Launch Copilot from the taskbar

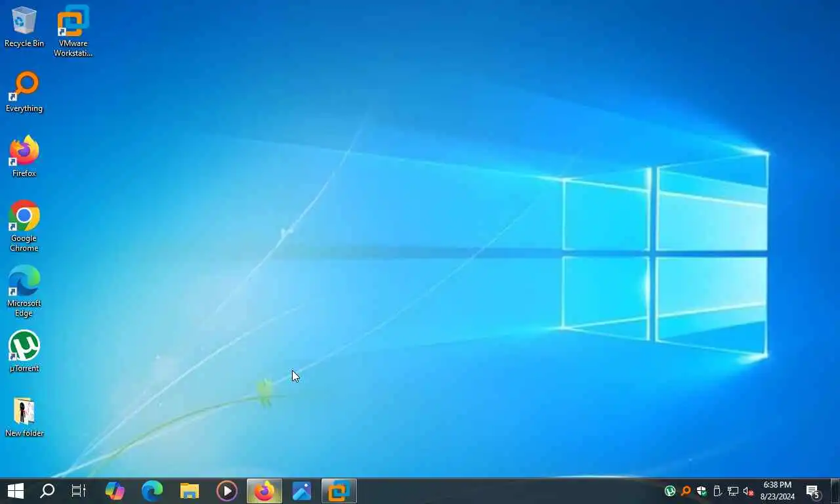click(x=115, y=491)
